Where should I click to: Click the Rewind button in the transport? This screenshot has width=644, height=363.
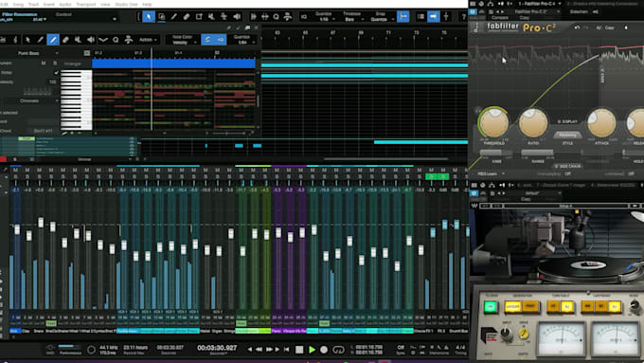259,350
